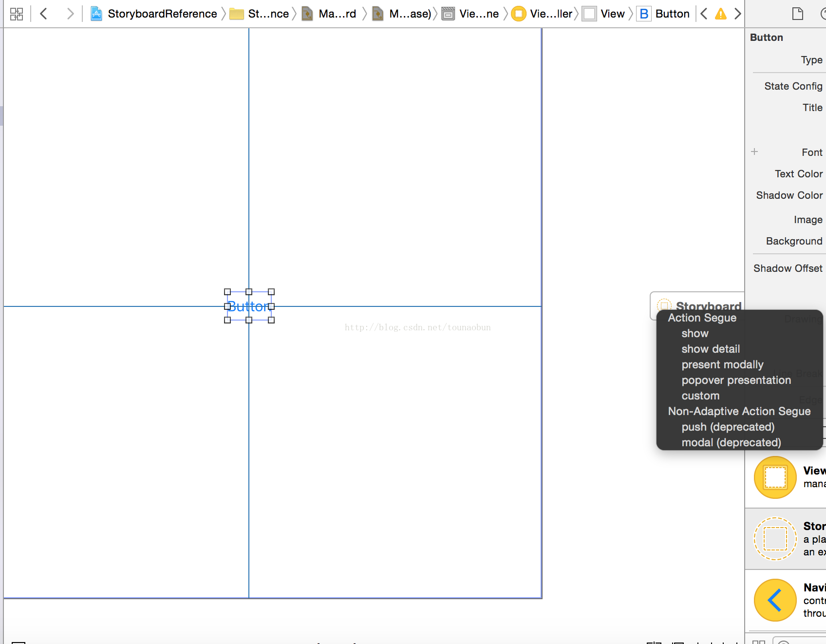Click StoryboardReference project in jump bar
This screenshot has height=644, width=826.
tap(154, 14)
